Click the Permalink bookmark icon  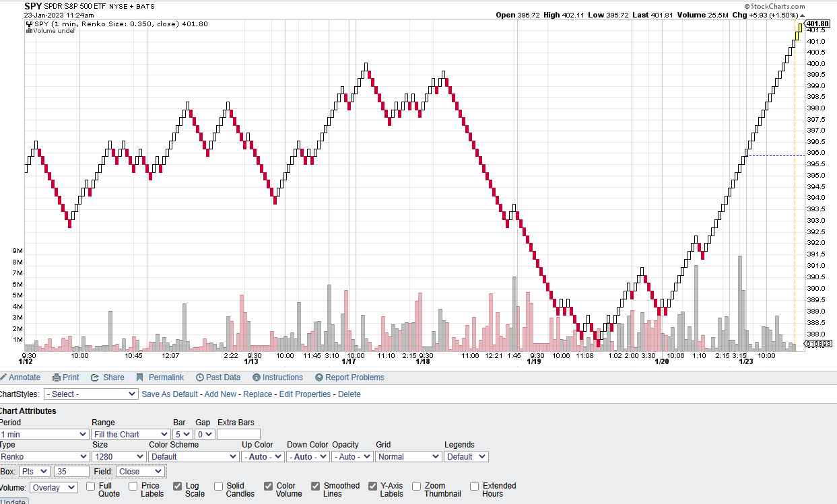[140, 377]
